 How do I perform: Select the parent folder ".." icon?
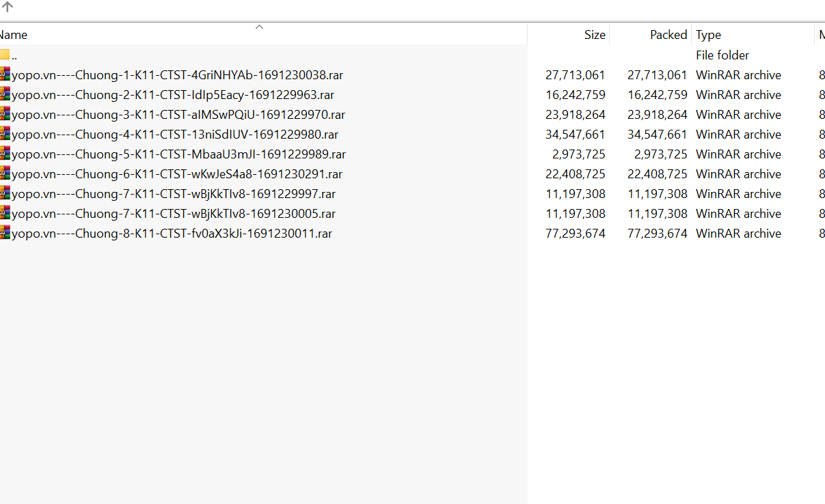(5, 55)
